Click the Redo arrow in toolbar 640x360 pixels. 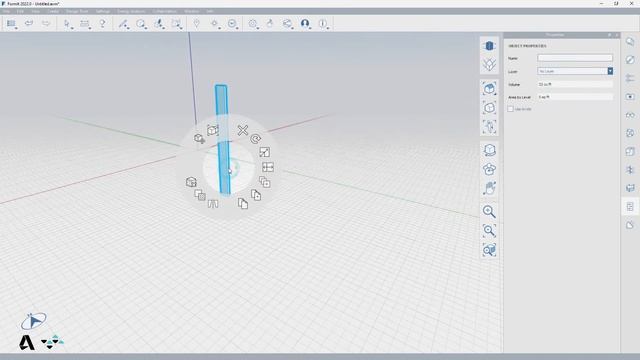pos(46,23)
